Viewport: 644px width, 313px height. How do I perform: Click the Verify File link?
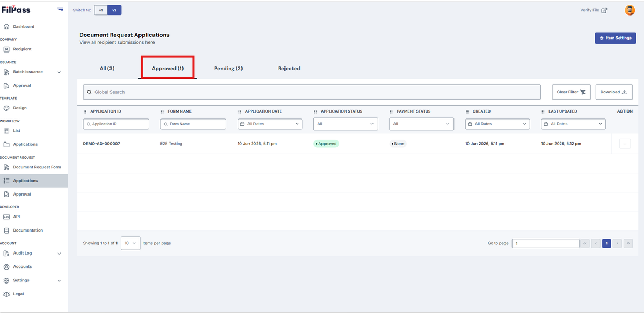(594, 10)
